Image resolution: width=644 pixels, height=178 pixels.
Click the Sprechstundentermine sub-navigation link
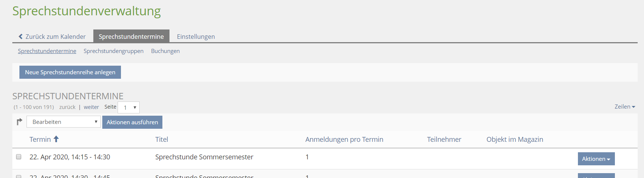point(47,51)
